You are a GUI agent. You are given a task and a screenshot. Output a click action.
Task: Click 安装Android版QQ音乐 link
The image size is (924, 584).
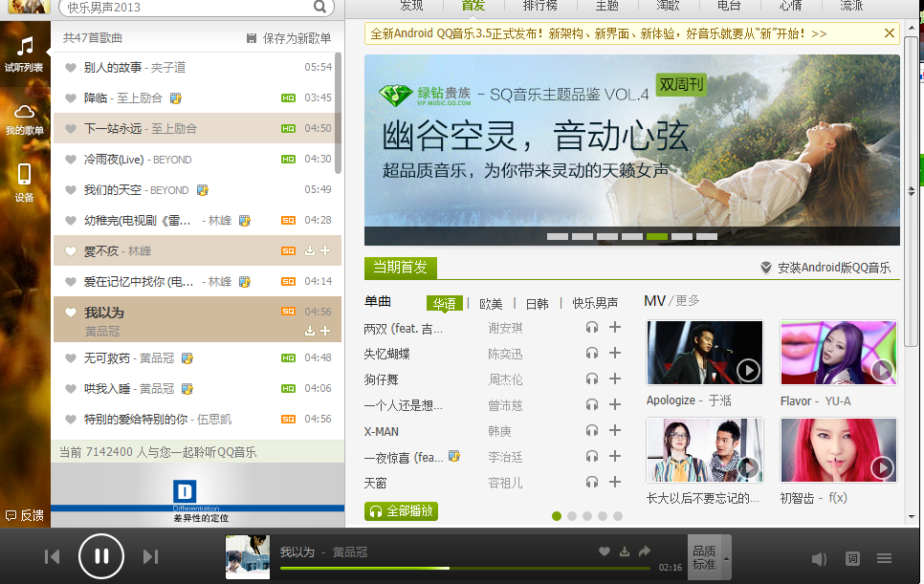[834, 268]
